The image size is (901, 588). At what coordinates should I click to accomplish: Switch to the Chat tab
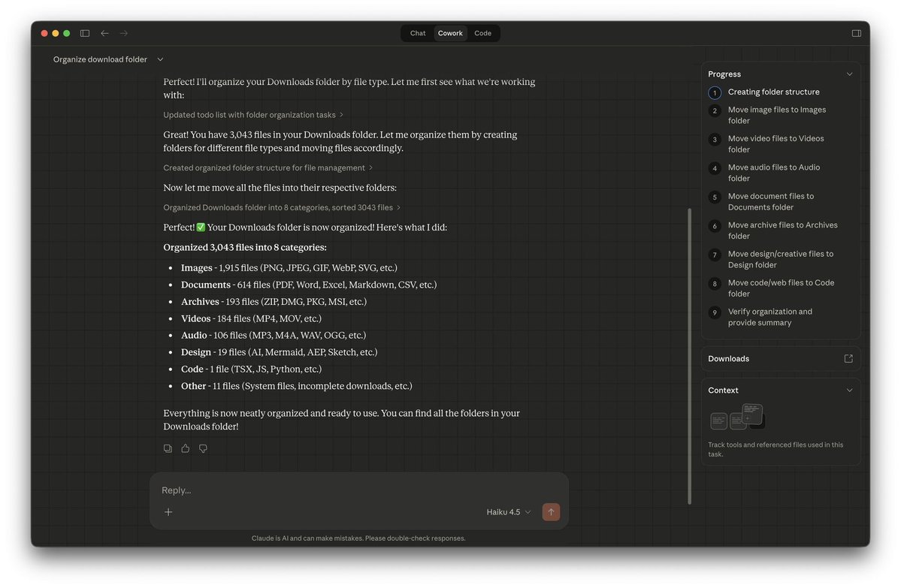pyautogui.click(x=417, y=33)
